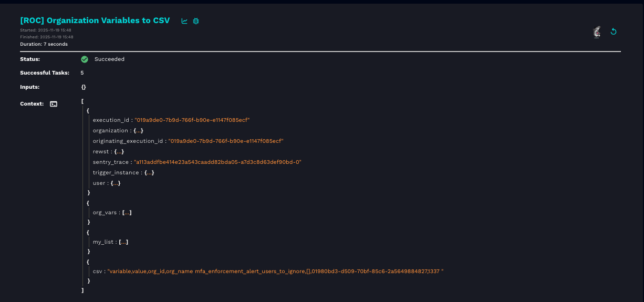
Task: Click the user avatar image
Action: point(597,32)
